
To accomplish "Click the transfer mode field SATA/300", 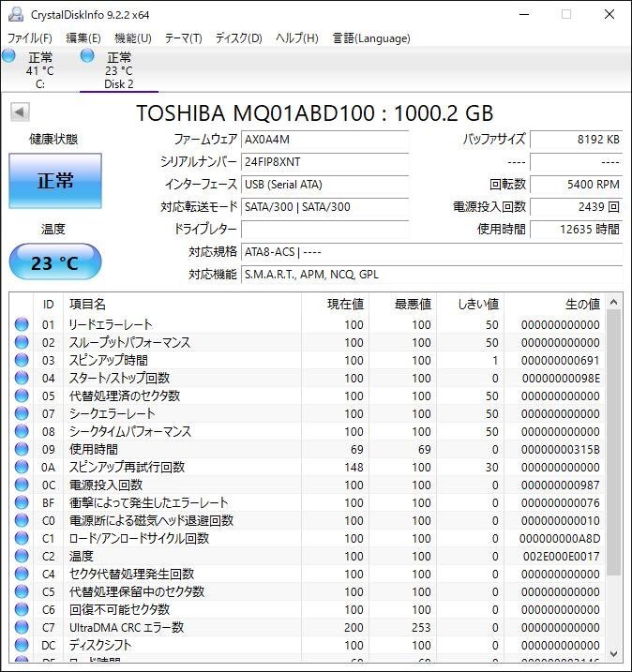I will pyautogui.click(x=324, y=207).
